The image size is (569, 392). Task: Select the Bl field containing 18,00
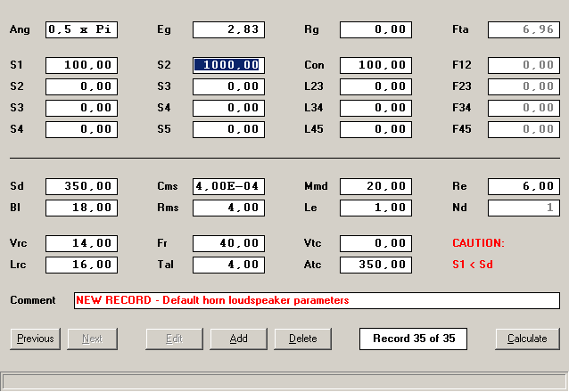(81, 208)
